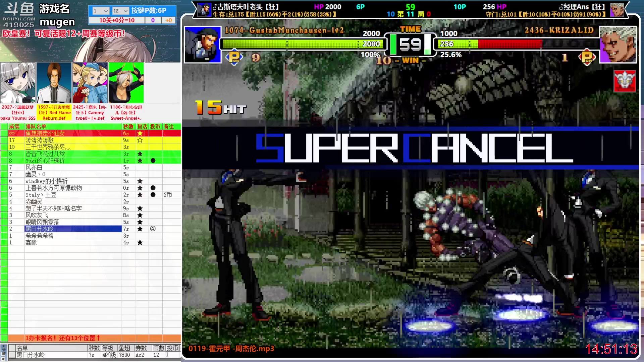Click player one's POW gauge icon
The image size is (644, 362).
click(234, 57)
